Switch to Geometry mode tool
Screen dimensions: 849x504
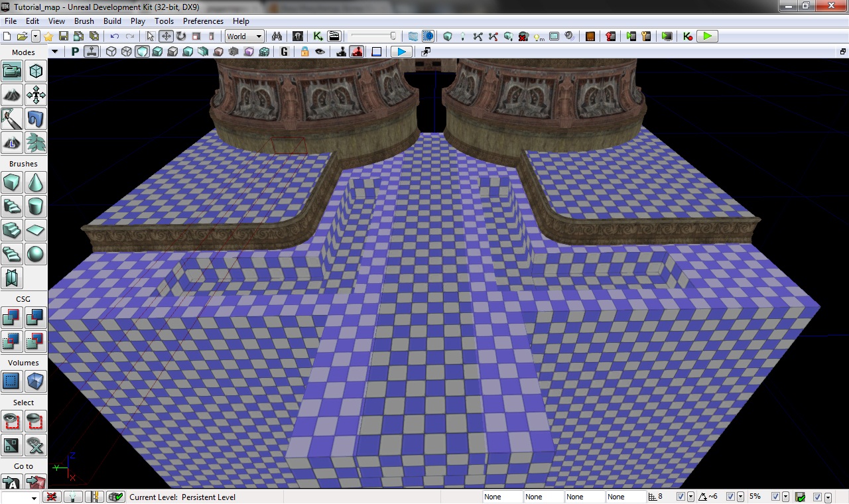click(36, 71)
